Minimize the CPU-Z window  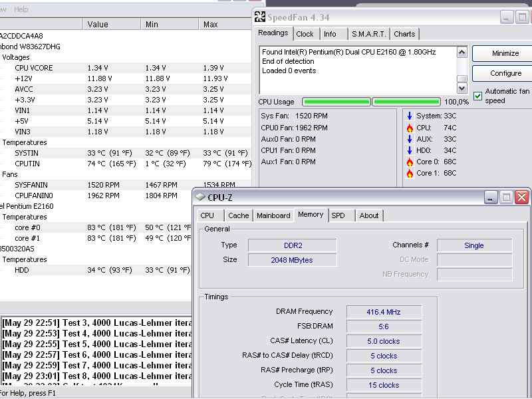tap(490, 197)
